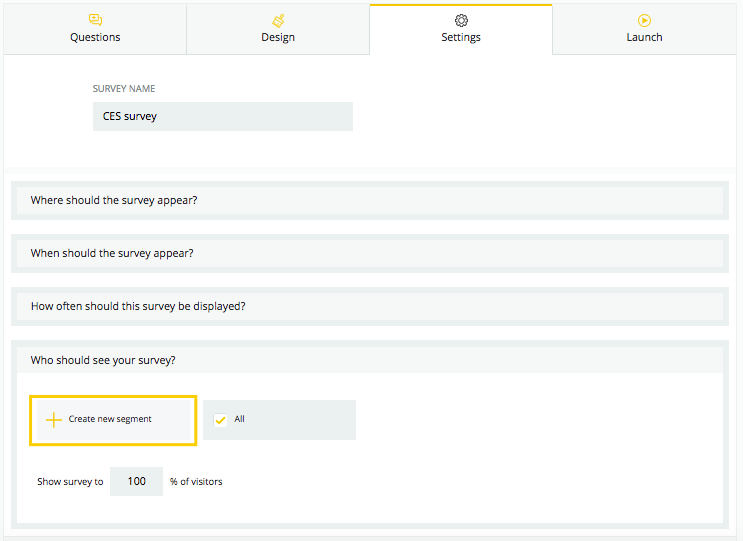Screen dimensions: 743x541
Task: Switch to the Design tab
Action: click(278, 29)
